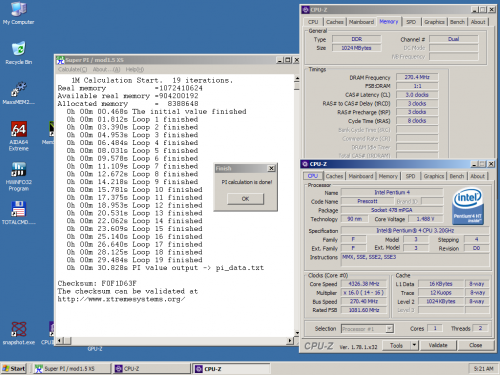Click Super PI vertical scrollbar up arrow

coord(297,79)
